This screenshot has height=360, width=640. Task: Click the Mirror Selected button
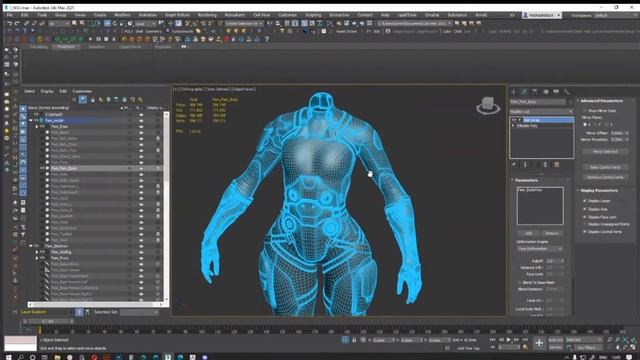pos(605,151)
